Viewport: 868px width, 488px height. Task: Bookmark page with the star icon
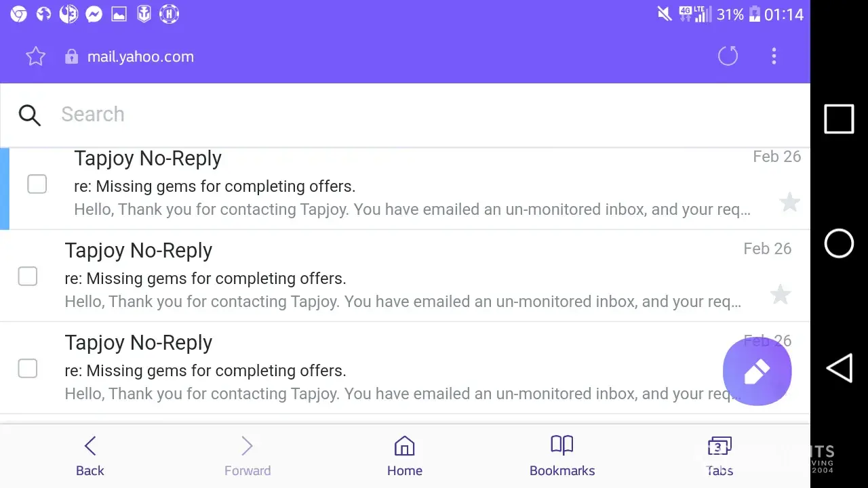pyautogui.click(x=35, y=56)
